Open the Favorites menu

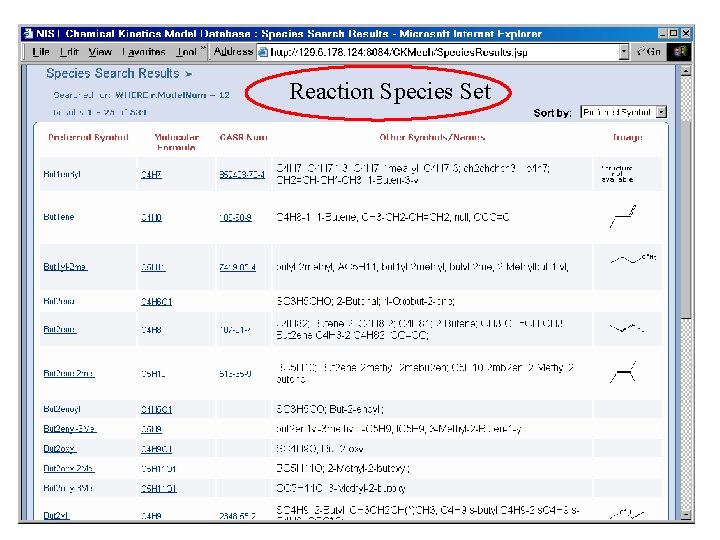[144, 52]
